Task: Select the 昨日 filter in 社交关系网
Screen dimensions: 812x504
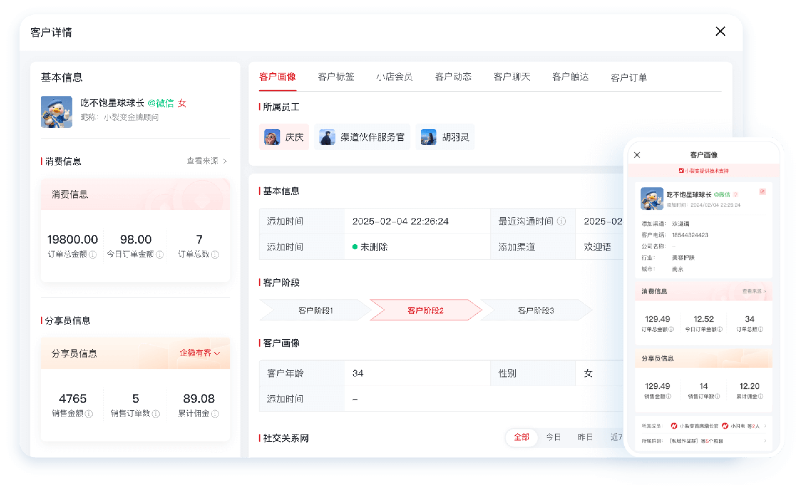Action: [x=585, y=437]
